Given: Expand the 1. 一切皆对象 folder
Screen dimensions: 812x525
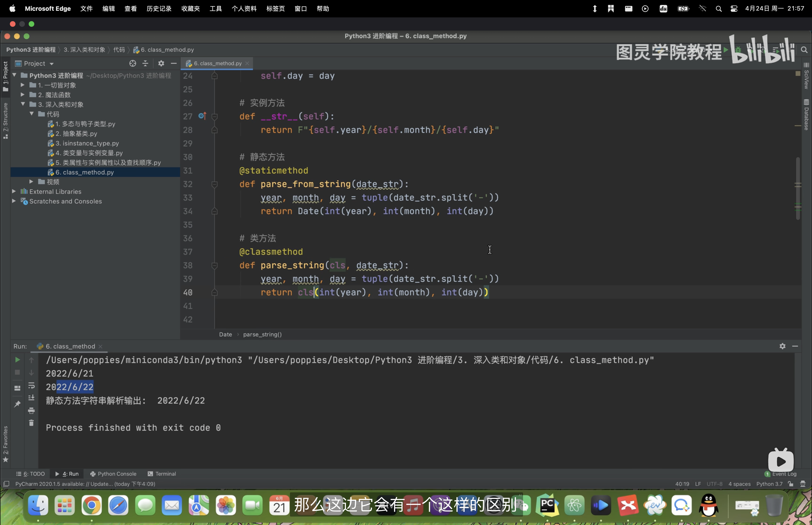Looking at the screenshot, I should (23, 85).
